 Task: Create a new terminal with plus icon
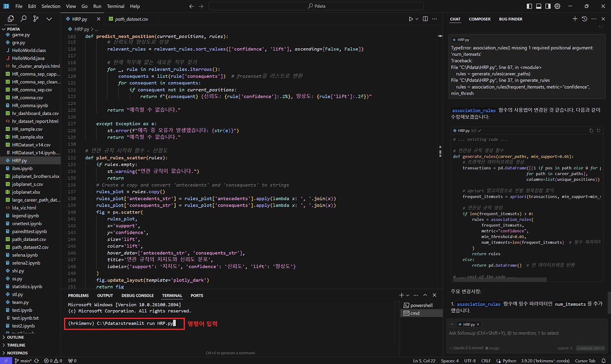401,296
